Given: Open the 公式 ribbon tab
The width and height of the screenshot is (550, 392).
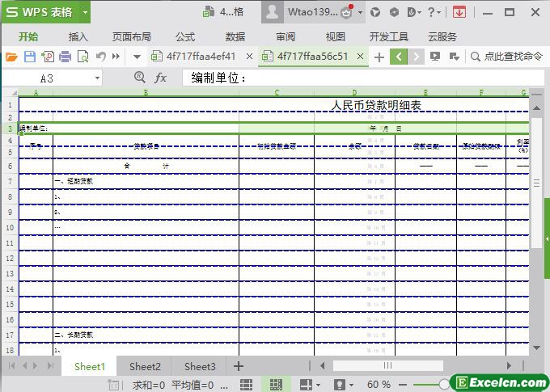Looking at the screenshot, I should click(x=185, y=36).
